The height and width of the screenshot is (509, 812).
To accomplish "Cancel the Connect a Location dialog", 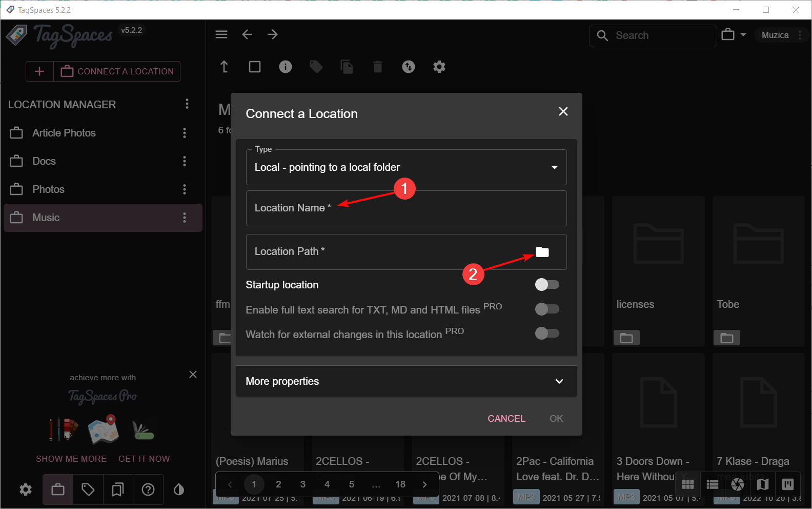I will 506,419.
